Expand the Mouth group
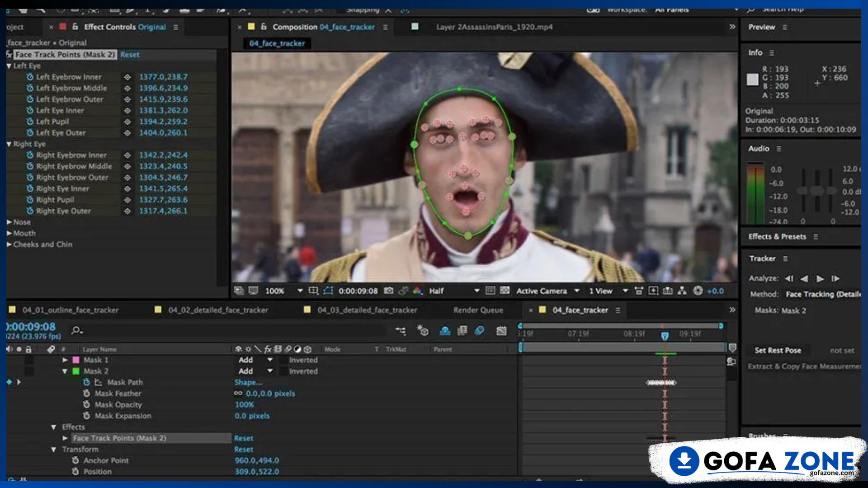Viewport: 868px width, 488px height. point(9,234)
